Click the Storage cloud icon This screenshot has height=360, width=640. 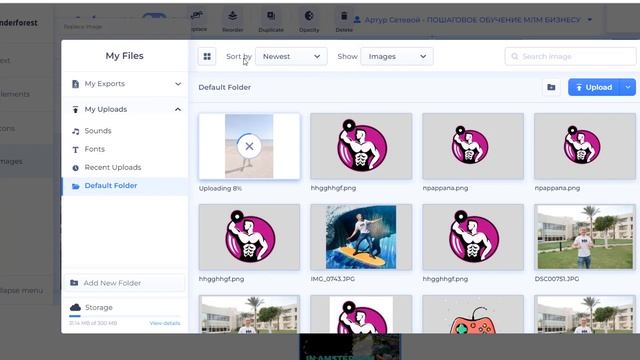pos(75,307)
